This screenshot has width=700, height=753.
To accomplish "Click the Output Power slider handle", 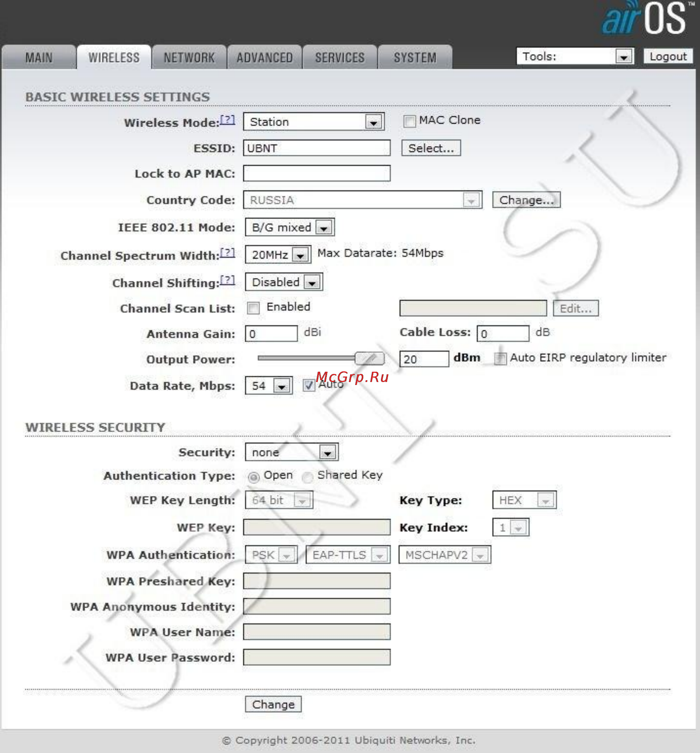I will click(x=369, y=358).
